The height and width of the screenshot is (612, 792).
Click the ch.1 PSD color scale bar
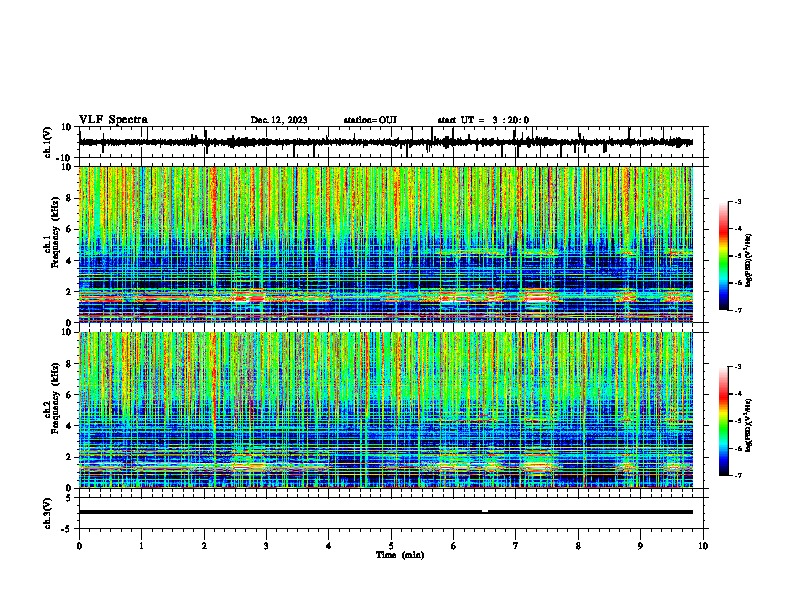(723, 256)
